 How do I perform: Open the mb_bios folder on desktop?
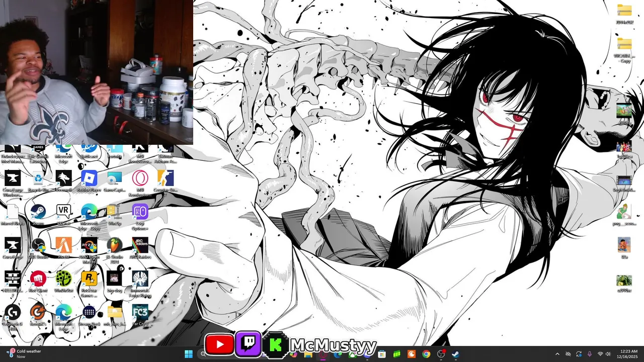pos(115,316)
